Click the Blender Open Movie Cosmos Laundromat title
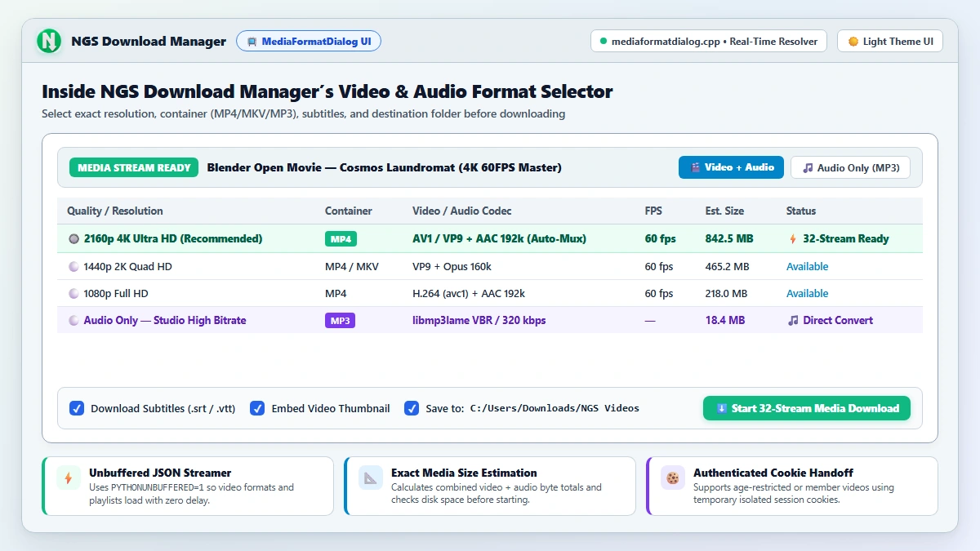 pyautogui.click(x=384, y=167)
